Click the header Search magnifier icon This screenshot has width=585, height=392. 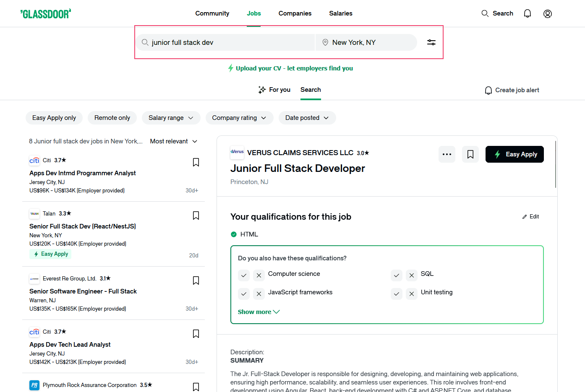[485, 13]
